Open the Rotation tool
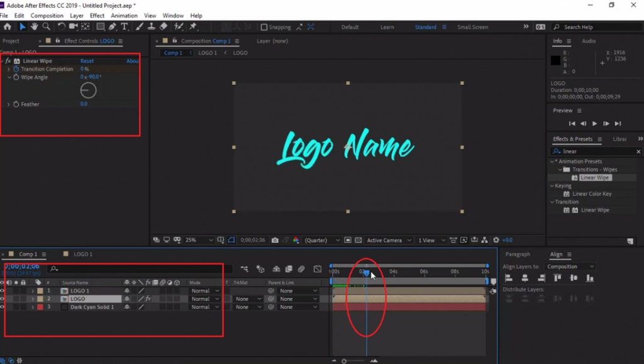Screen dimensions: 644x364 pos(61,26)
